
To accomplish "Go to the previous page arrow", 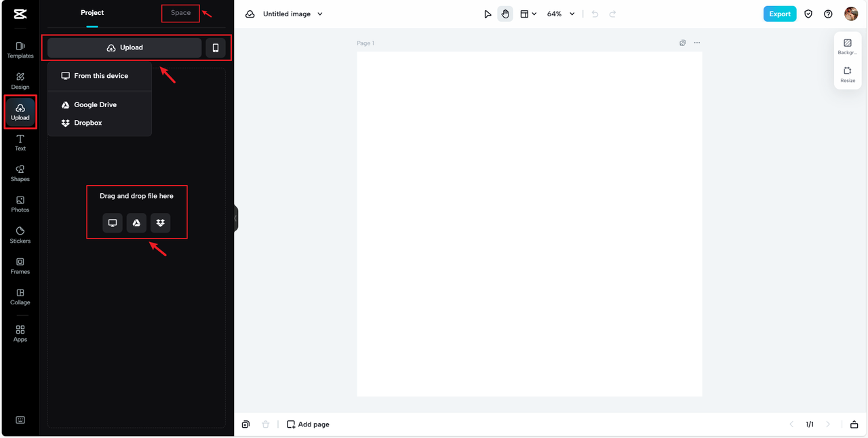I will [x=791, y=424].
